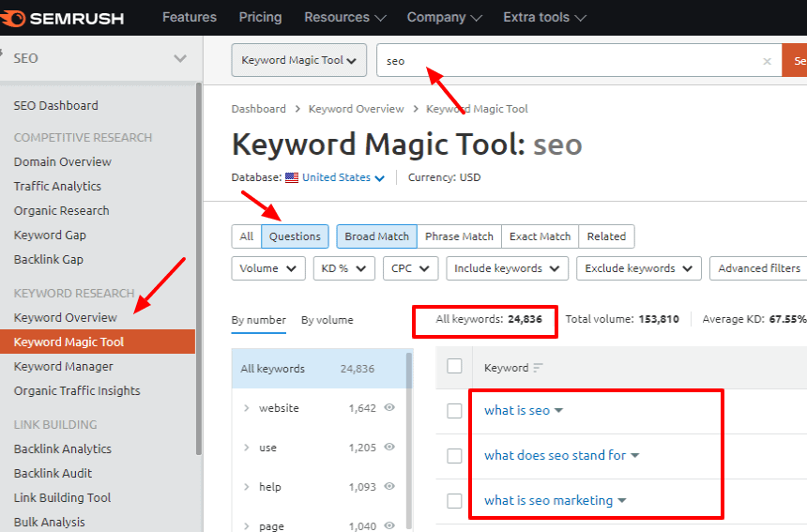Open Keyword Gap in the sidebar
807x532 pixels.
[x=50, y=236]
